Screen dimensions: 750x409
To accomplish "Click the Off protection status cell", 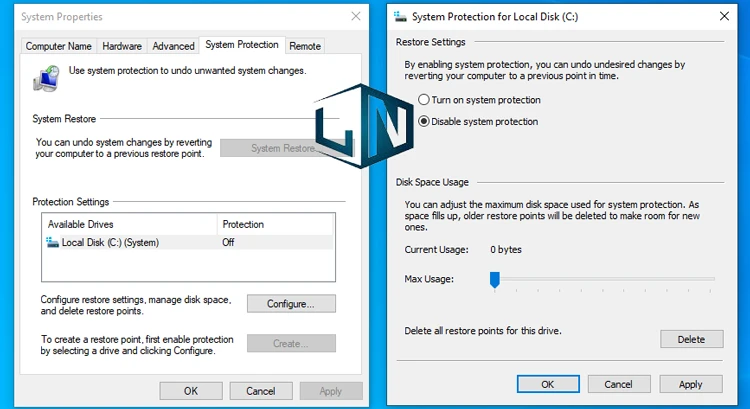I will click(x=228, y=242).
